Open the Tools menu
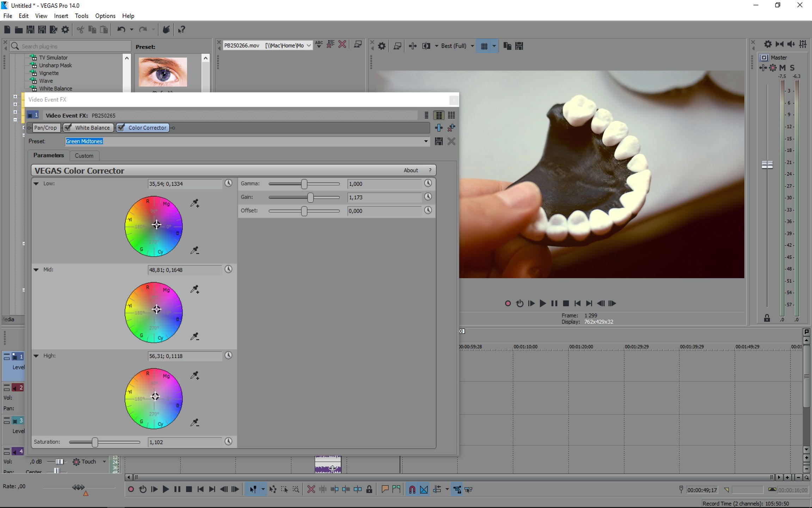This screenshot has width=812, height=508. [x=81, y=16]
